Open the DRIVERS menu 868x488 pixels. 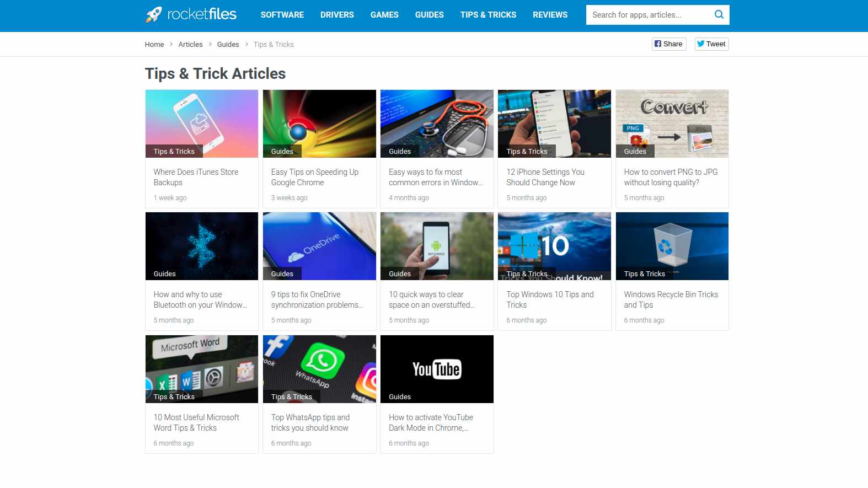pyautogui.click(x=337, y=15)
